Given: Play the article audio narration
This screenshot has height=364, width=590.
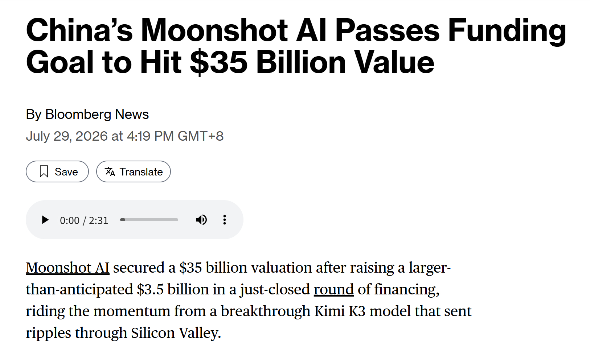Looking at the screenshot, I should 45,220.
